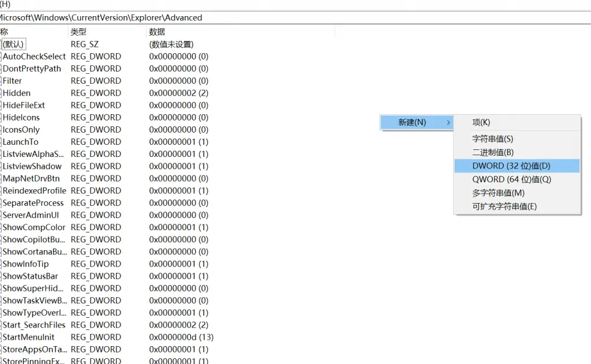Select the StoreAppsOnTa... value
This screenshot has height=364, width=591.
click(34, 350)
